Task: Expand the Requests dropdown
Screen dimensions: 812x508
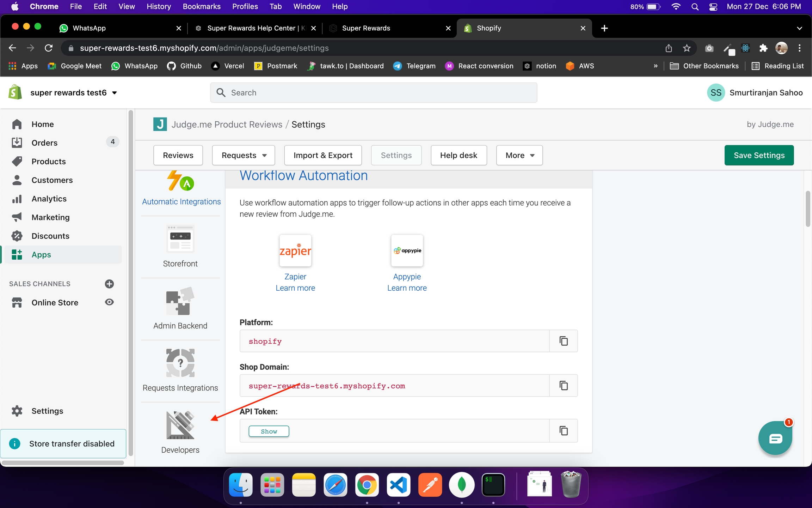Action: [x=244, y=155]
